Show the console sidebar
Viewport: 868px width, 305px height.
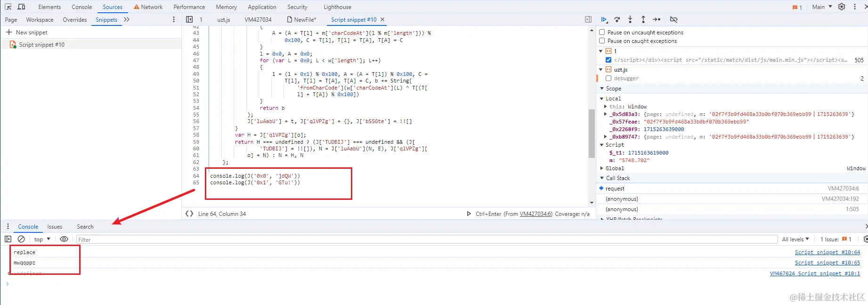click(8, 239)
